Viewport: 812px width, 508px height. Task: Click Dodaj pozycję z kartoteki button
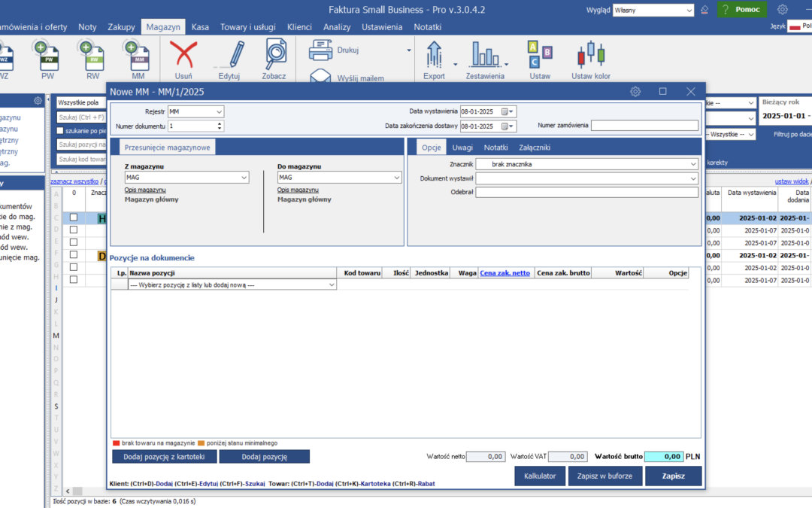coord(165,457)
